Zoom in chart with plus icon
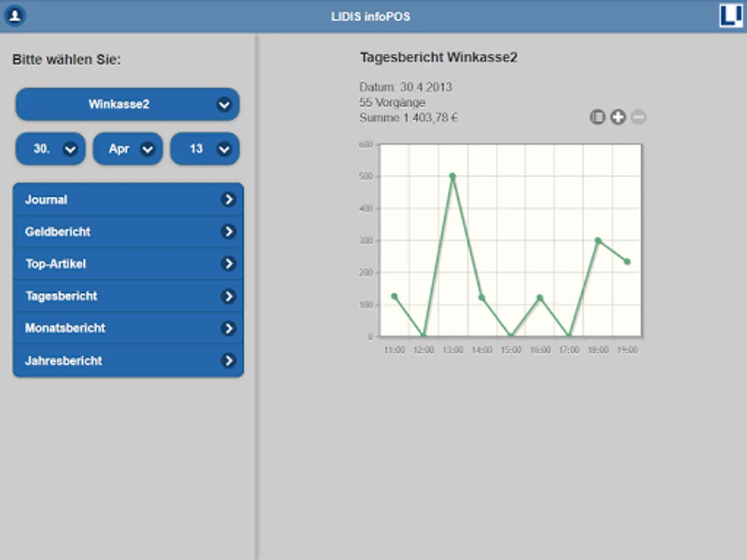 pos(618,116)
